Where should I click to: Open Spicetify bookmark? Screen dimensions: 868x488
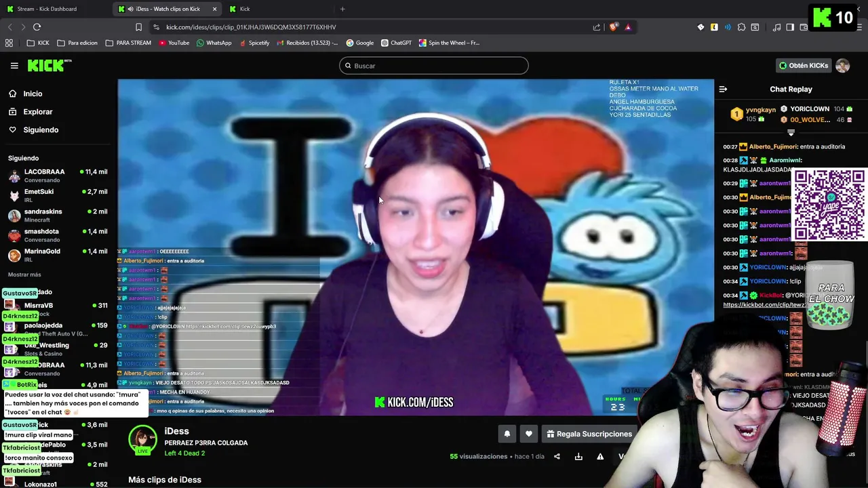[254, 43]
